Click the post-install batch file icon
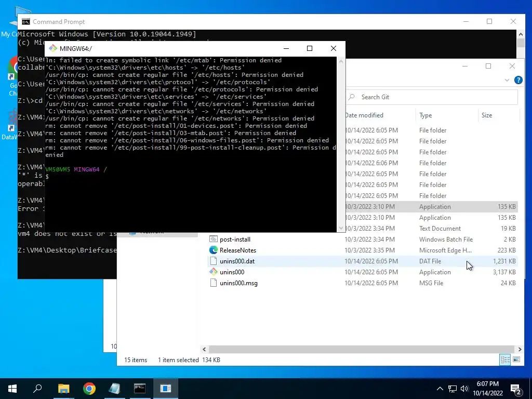 coord(214,239)
